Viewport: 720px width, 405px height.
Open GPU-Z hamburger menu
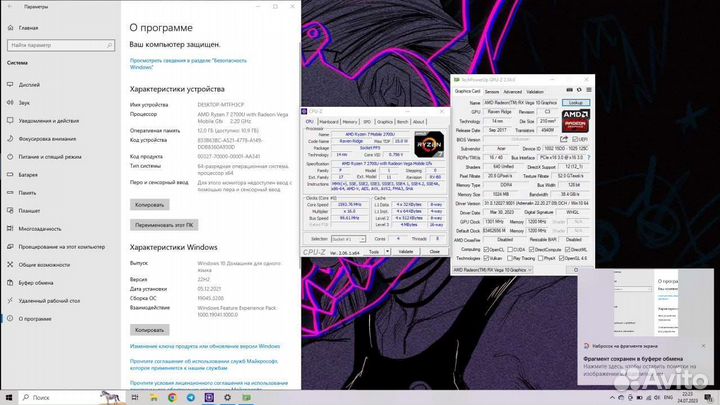tap(589, 90)
